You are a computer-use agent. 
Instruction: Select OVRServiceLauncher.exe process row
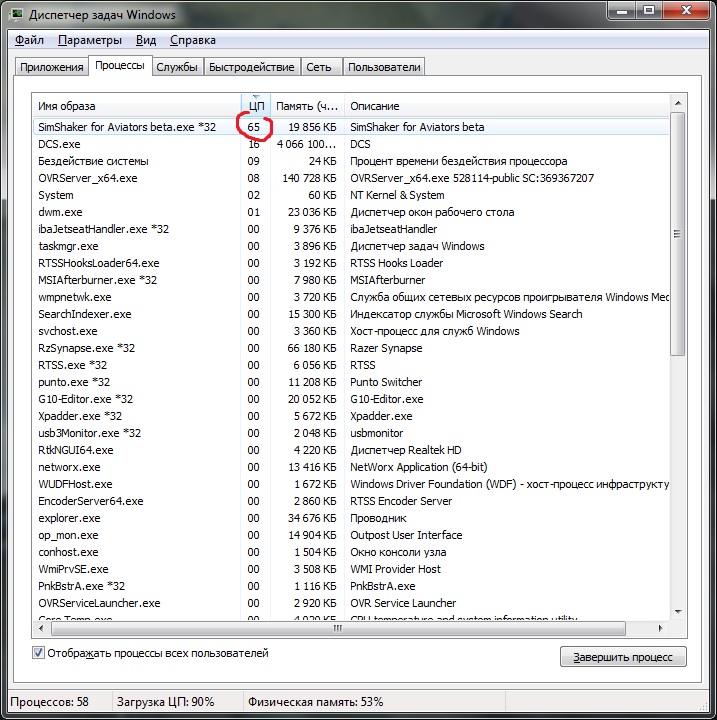tap(351, 603)
